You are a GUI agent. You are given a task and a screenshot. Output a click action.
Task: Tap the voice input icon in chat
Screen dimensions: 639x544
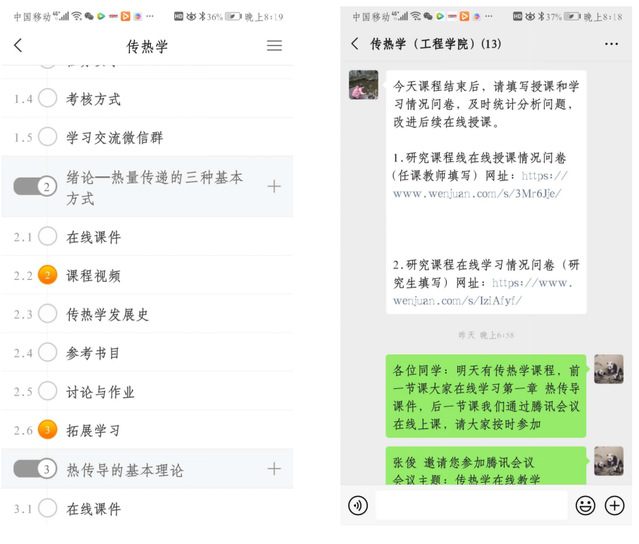coord(358,506)
